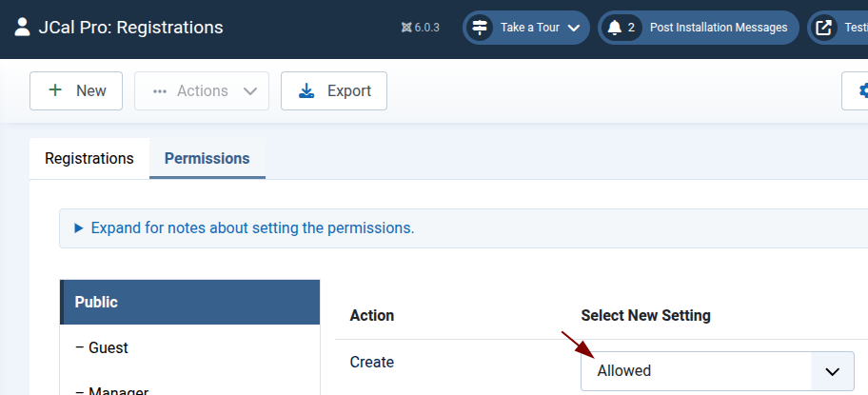Image resolution: width=868 pixels, height=395 pixels.
Task: Select the Public user group
Action: click(x=190, y=302)
